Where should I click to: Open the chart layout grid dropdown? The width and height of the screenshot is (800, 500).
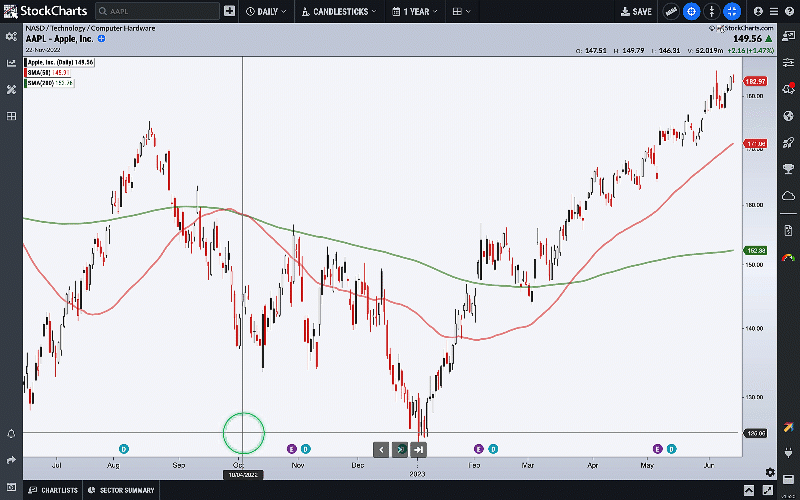462,11
